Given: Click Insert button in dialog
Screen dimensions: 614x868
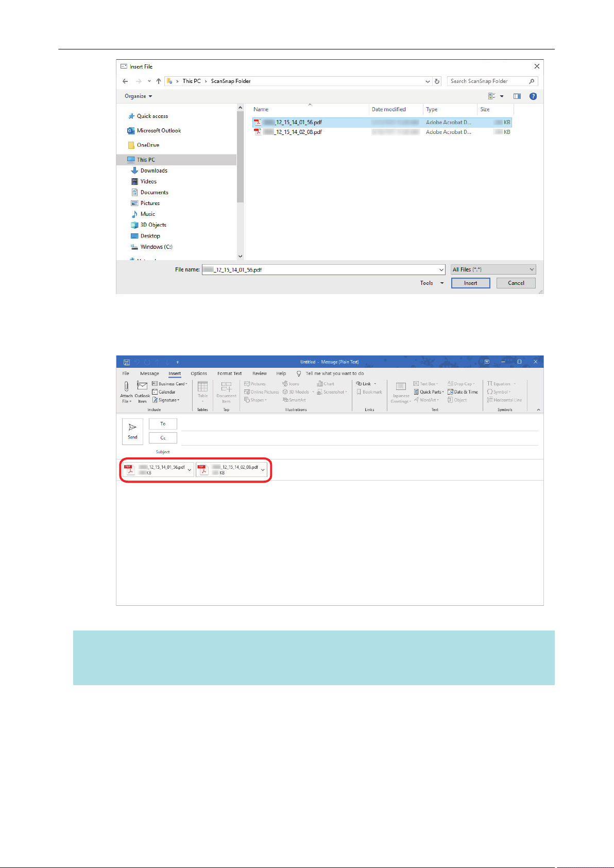Looking at the screenshot, I should point(470,283).
